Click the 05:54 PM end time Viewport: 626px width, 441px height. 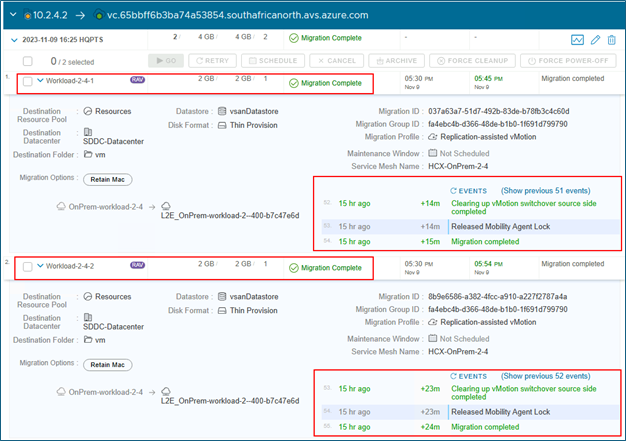(x=488, y=264)
